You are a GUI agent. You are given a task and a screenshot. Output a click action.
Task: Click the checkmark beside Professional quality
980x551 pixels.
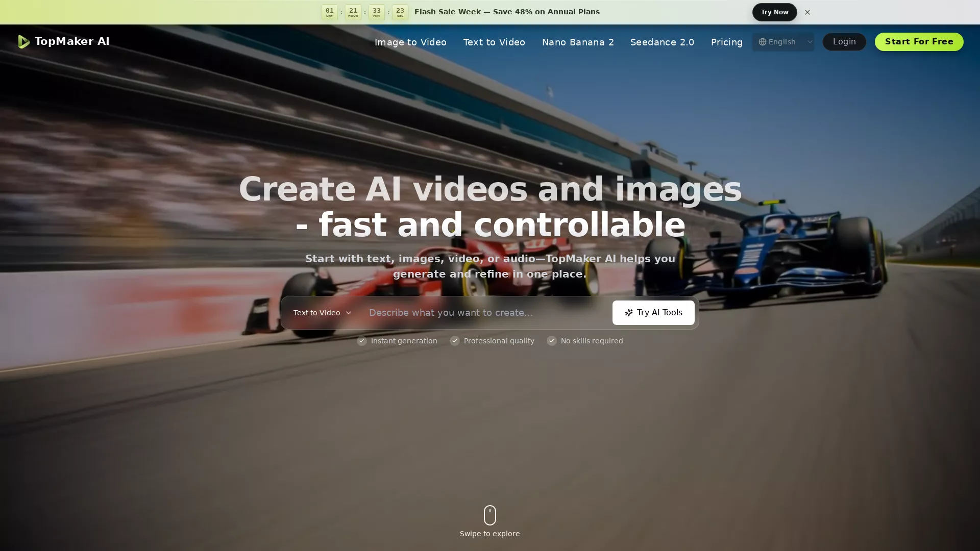(x=454, y=341)
